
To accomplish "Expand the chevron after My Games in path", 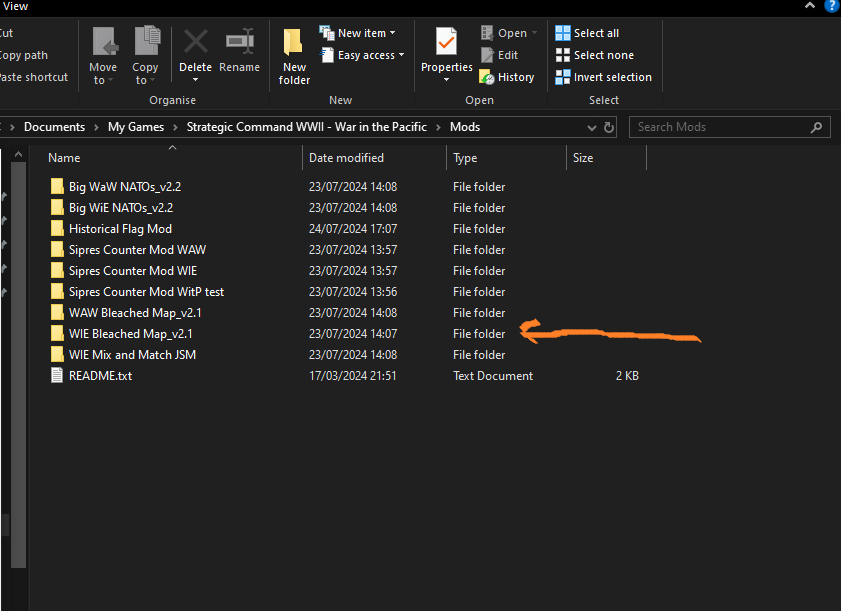I will tap(175, 127).
